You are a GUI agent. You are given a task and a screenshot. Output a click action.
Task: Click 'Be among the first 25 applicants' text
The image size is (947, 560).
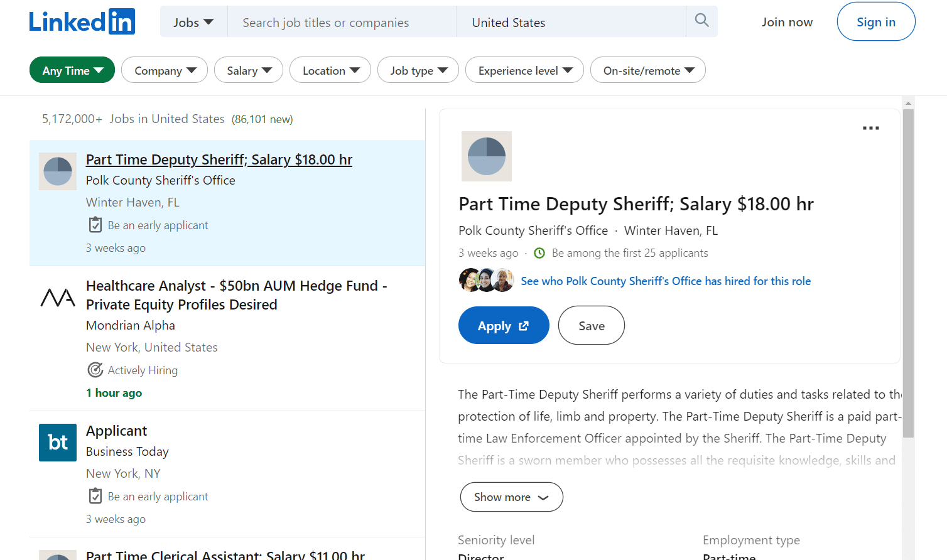[x=630, y=253]
